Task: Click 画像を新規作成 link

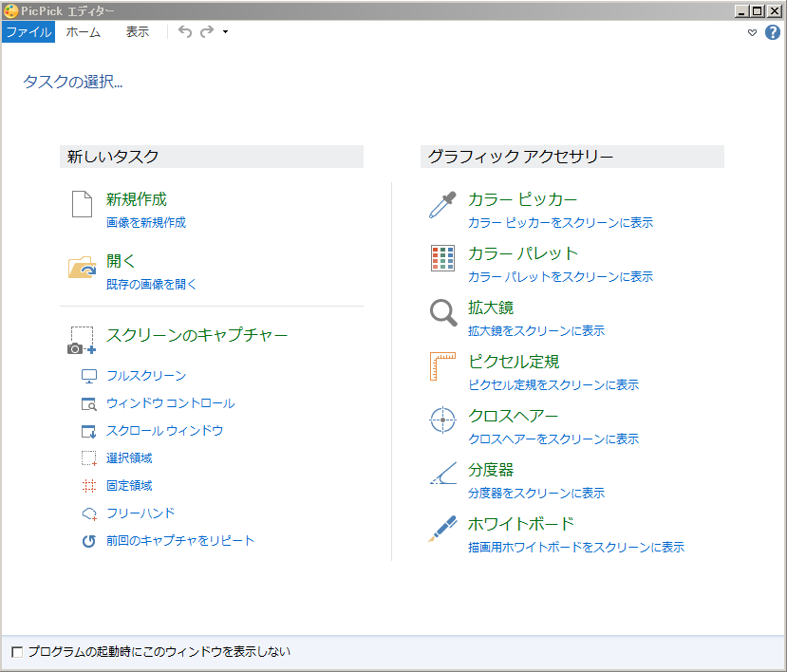Action: pyautogui.click(x=146, y=222)
